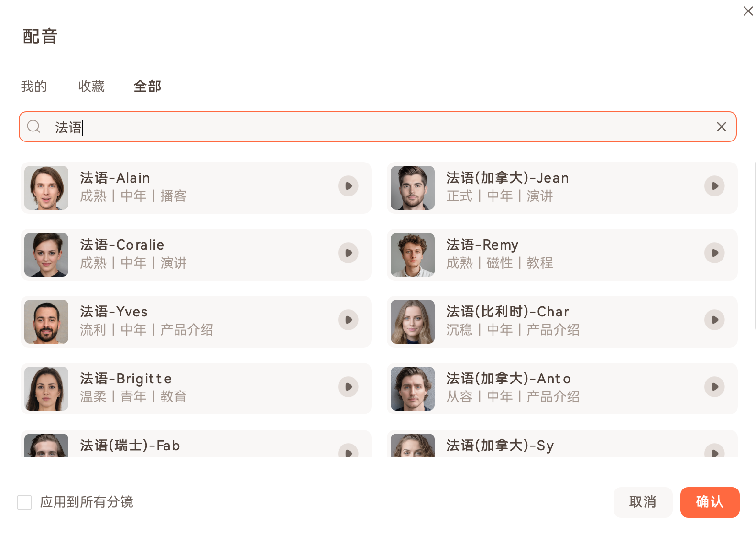
Task: Clear the search field text
Action: (721, 127)
